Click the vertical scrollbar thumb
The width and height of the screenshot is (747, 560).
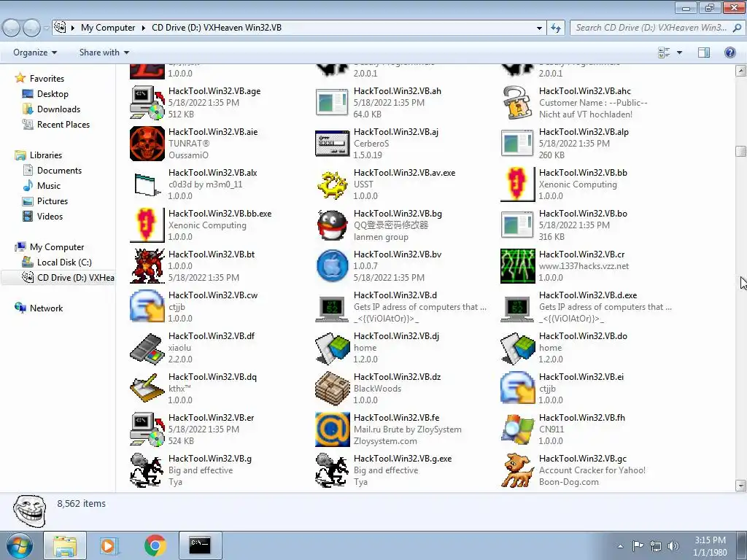(740, 151)
